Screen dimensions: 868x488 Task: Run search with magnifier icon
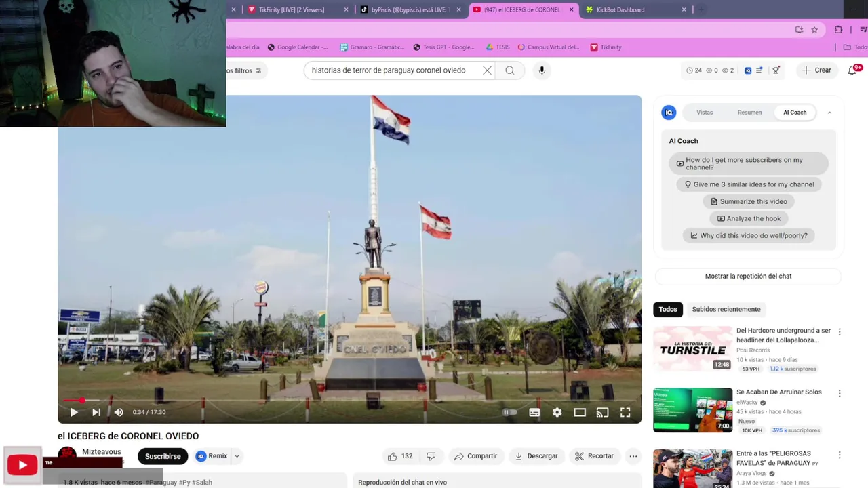coord(510,70)
